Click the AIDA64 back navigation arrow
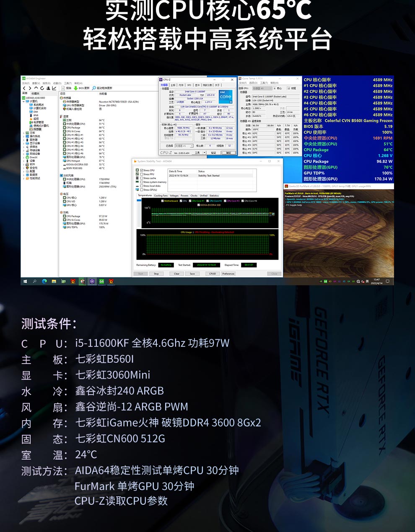 (24, 88)
